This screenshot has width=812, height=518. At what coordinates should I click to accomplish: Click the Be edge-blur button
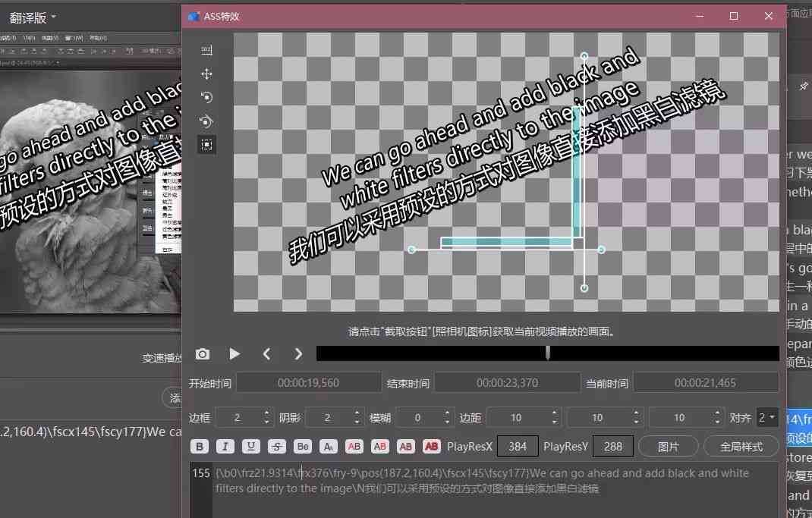coord(303,447)
